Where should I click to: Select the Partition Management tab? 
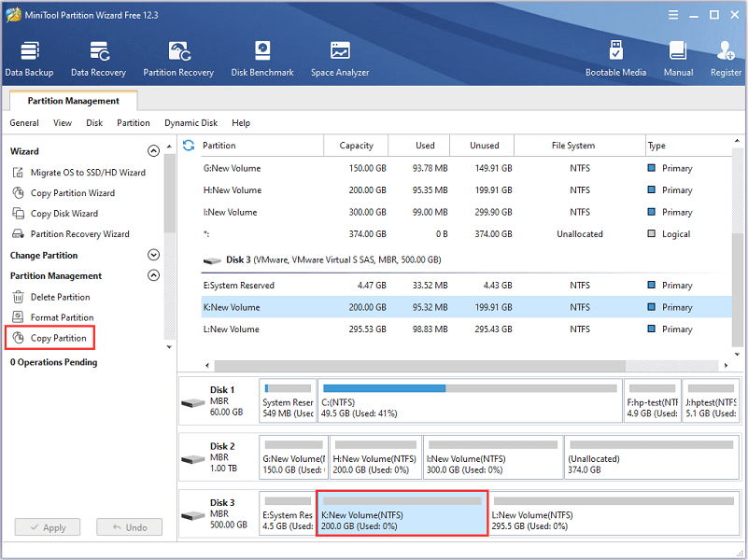click(74, 101)
